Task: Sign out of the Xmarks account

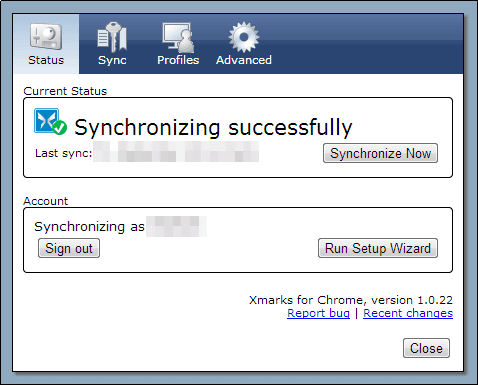Action: pos(69,248)
